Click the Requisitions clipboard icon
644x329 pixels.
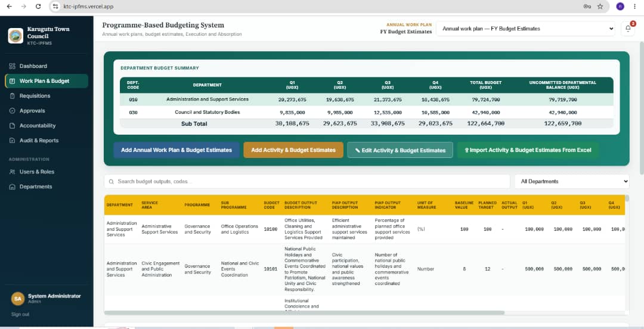click(12, 96)
